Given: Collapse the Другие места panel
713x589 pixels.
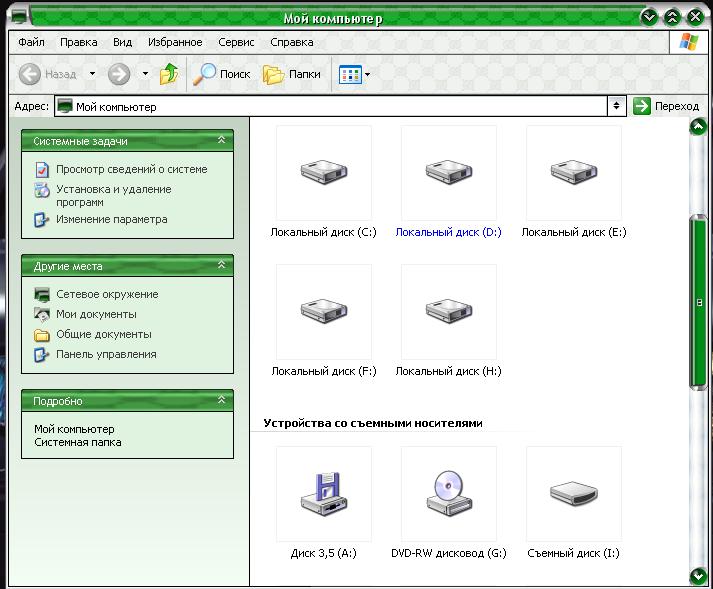Looking at the screenshot, I should [221, 265].
